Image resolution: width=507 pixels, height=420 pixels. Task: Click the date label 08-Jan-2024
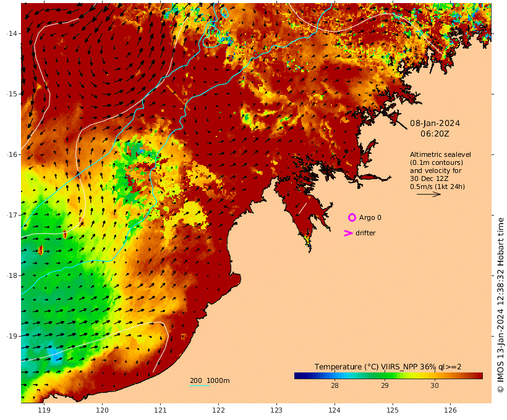point(435,123)
